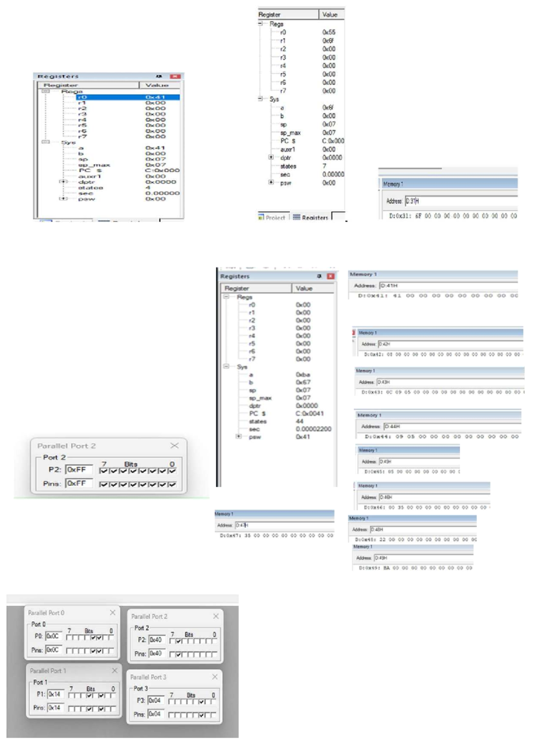Screen dimensions: 535x756
Task: Expand dptr node in panel with r0 0x41
Action: click(x=63, y=182)
